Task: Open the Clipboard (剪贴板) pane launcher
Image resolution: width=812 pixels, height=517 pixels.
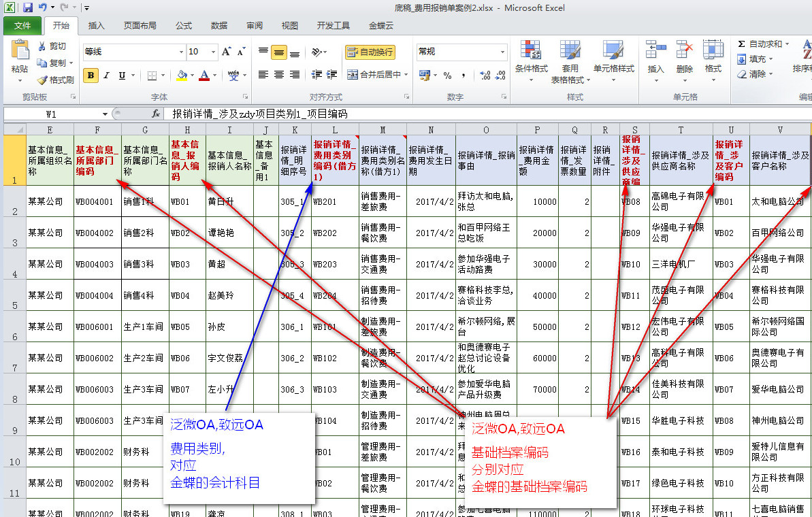Action: click(73, 97)
